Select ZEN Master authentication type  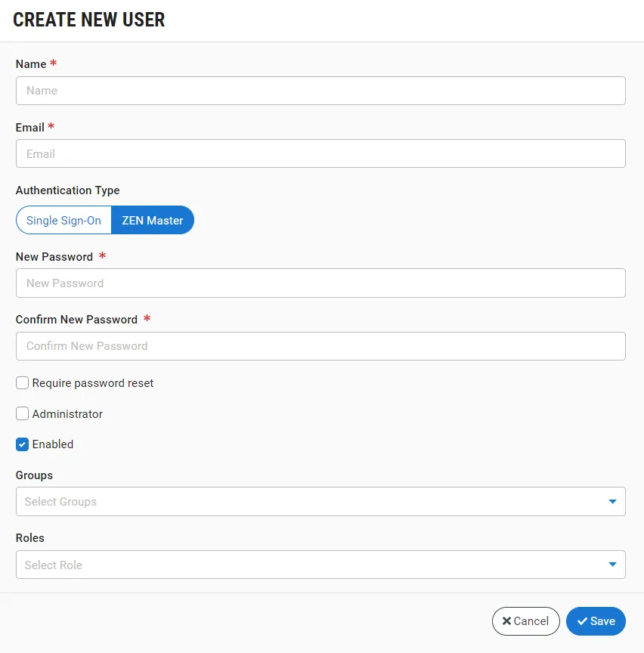coord(153,220)
